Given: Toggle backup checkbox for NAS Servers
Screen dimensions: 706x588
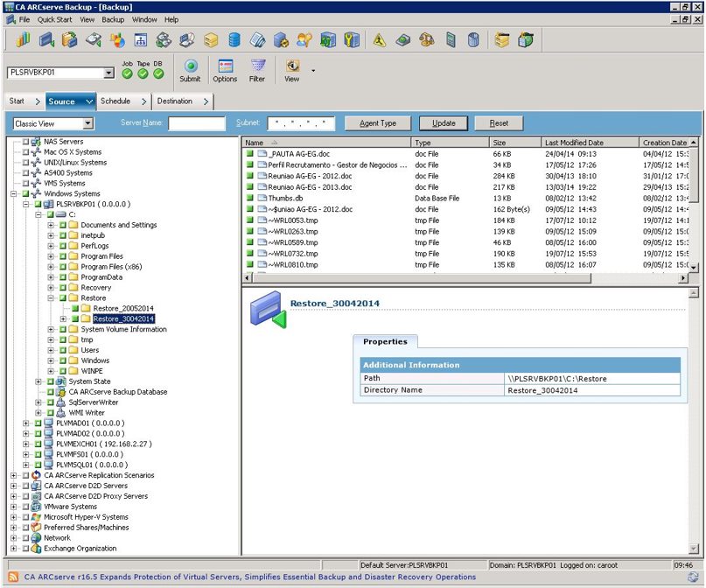Looking at the screenshot, I should click(x=26, y=142).
